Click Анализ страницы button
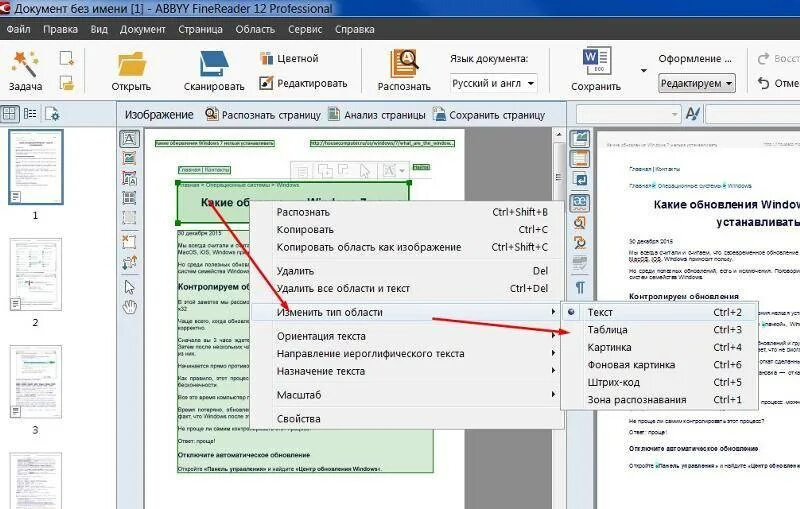This screenshot has width=800, height=509. tap(377, 115)
